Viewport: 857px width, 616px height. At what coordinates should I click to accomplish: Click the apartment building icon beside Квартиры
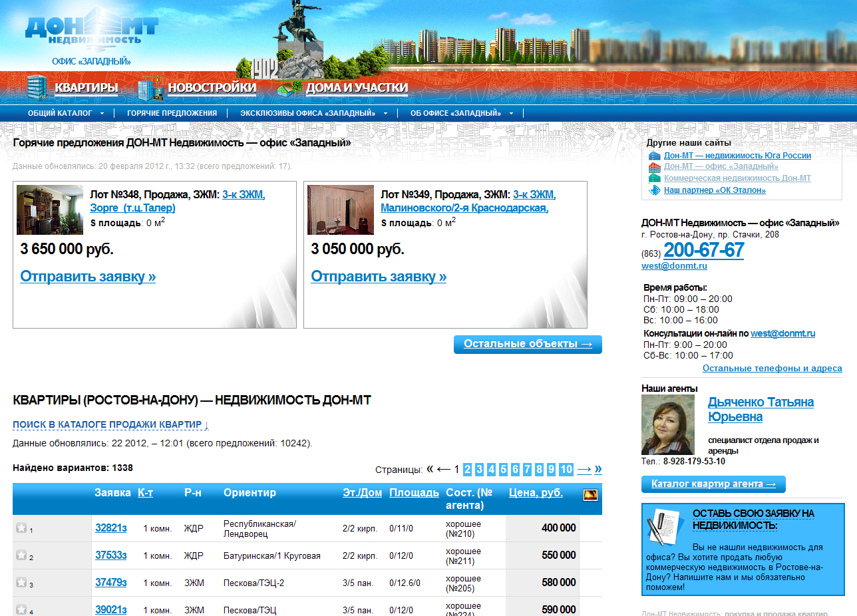pyautogui.click(x=37, y=87)
